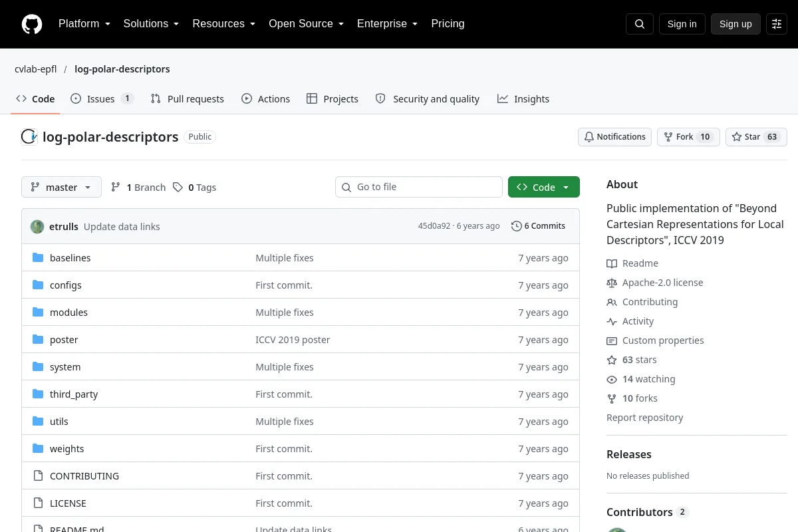Switch to the Projects tab
This screenshot has width=798, height=532.
point(332,99)
